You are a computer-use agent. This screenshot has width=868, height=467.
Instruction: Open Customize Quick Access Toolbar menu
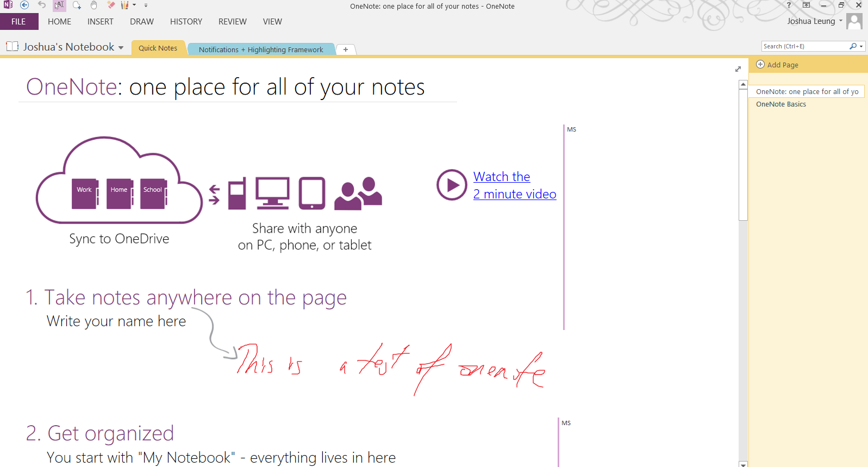(146, 5)
